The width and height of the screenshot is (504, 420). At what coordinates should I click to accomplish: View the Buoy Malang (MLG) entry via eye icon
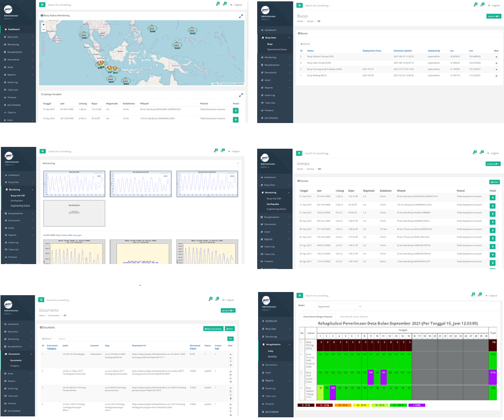pos(497,76)
